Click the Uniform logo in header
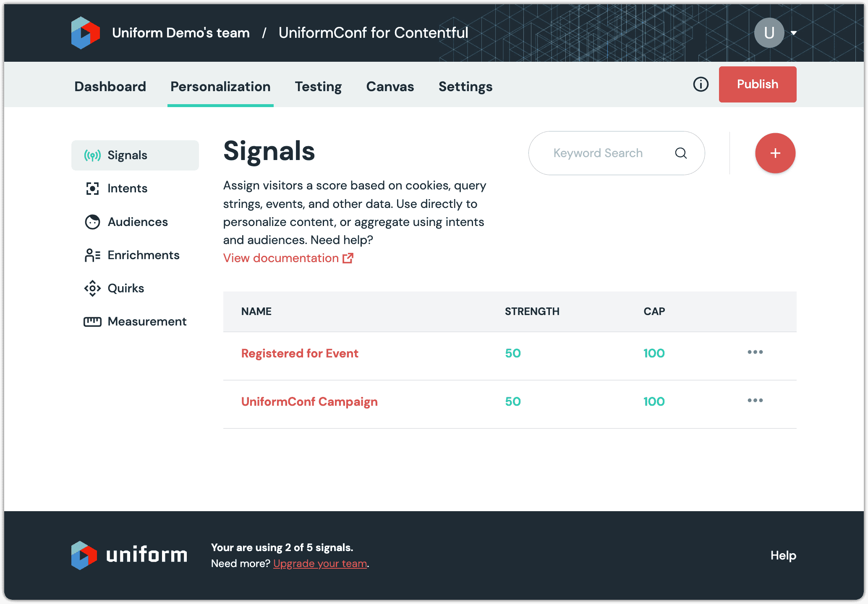The image size is (868, 604). click(85, 32)
